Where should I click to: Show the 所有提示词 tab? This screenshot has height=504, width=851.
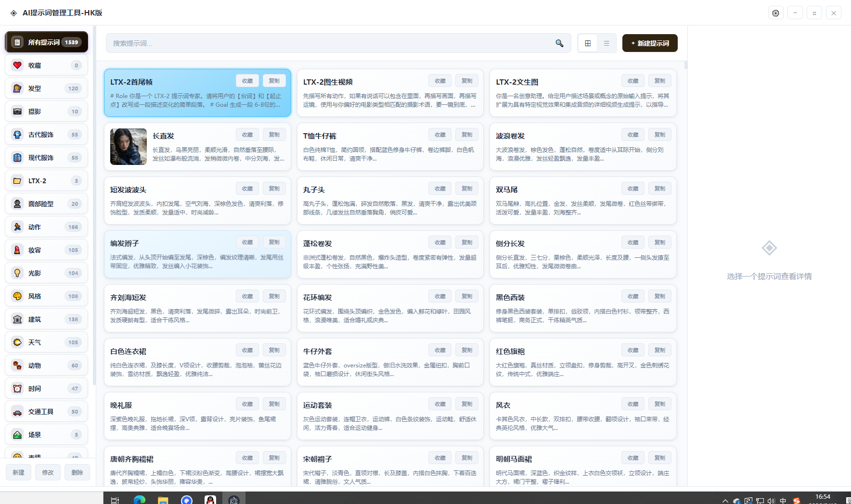47,42
